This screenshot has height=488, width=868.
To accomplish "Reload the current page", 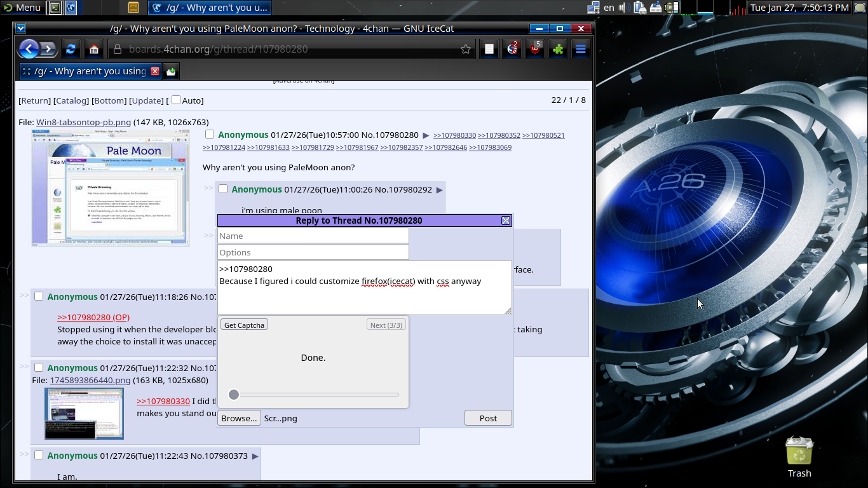I will [71, 49].
